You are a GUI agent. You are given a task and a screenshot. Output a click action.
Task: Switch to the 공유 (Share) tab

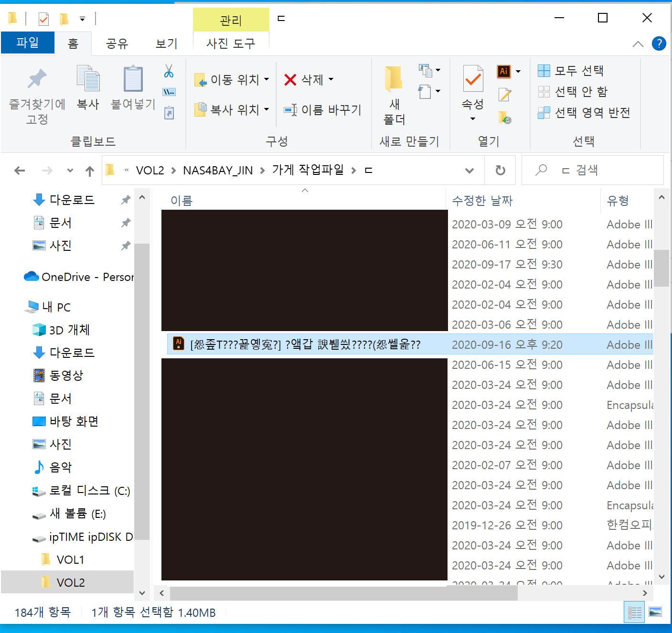[117, 43]
